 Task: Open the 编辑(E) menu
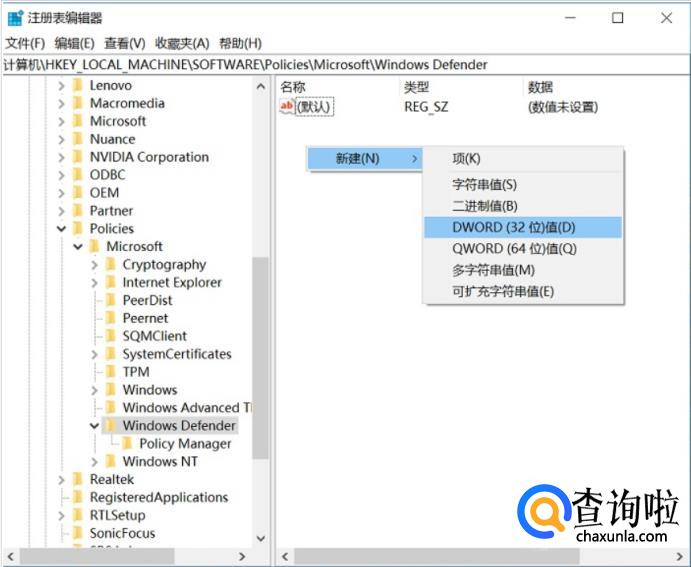coord(74,43)
